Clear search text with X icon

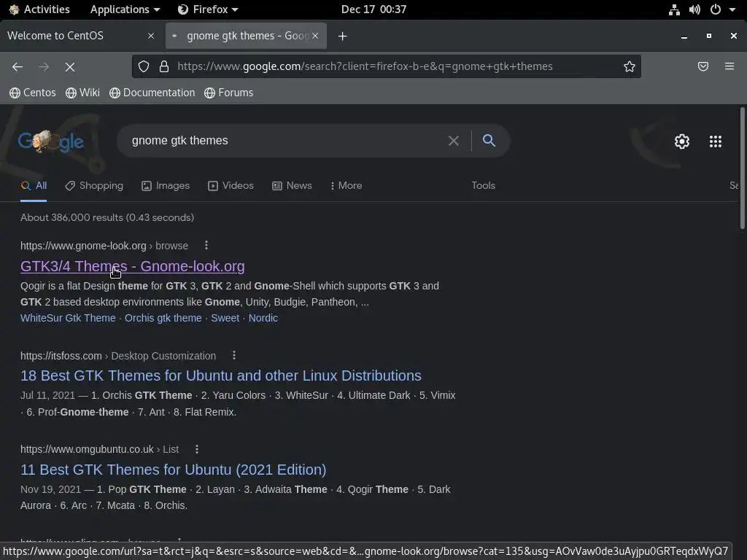point(454,141)
